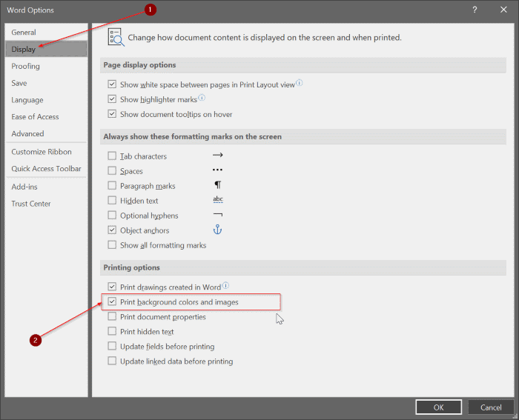Open Ease of Access options

point(46,117)
